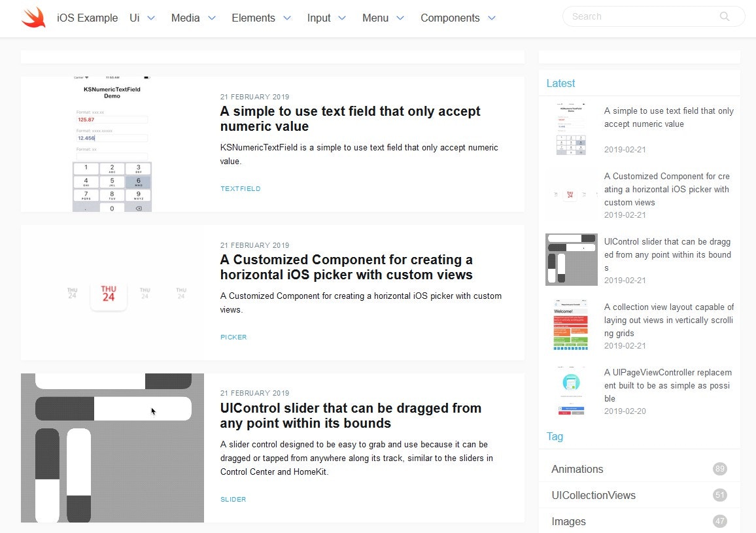Screen dimensions: 756x533
Task: Open the Media navigation menu
Action: [185, 18]
